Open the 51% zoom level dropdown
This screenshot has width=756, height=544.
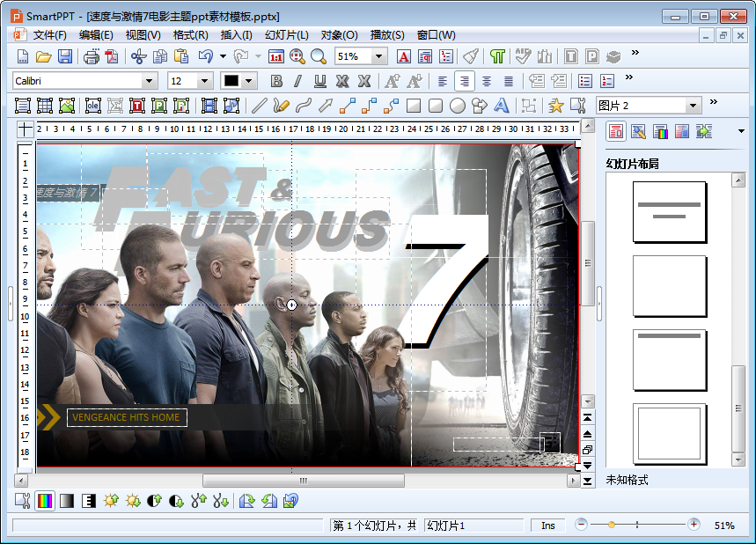[x=379, y=56]
